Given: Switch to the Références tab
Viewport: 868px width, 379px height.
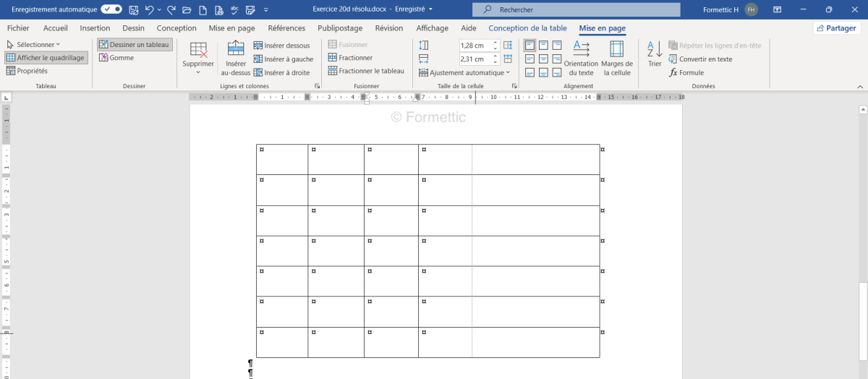Looking at the screenshot, I should pos(286,28).
